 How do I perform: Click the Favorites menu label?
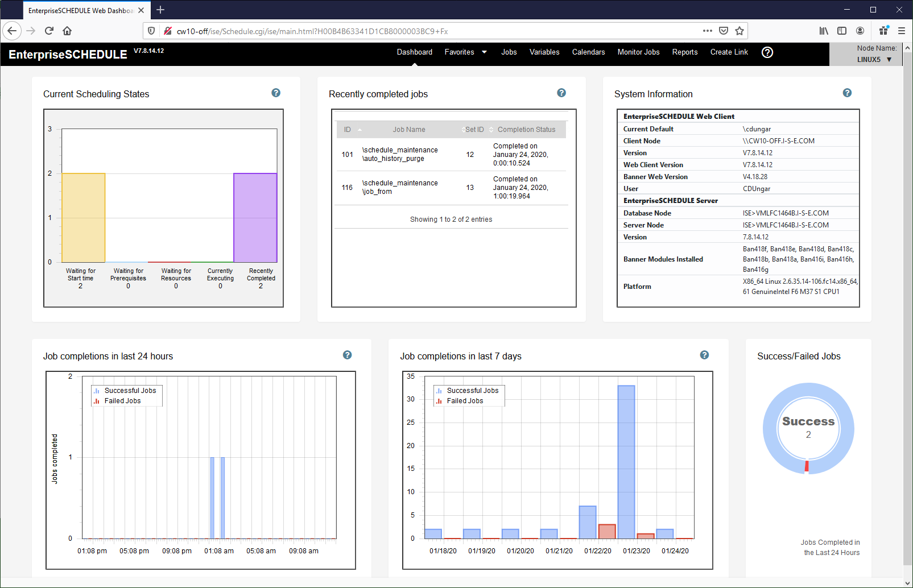[460, 52]
